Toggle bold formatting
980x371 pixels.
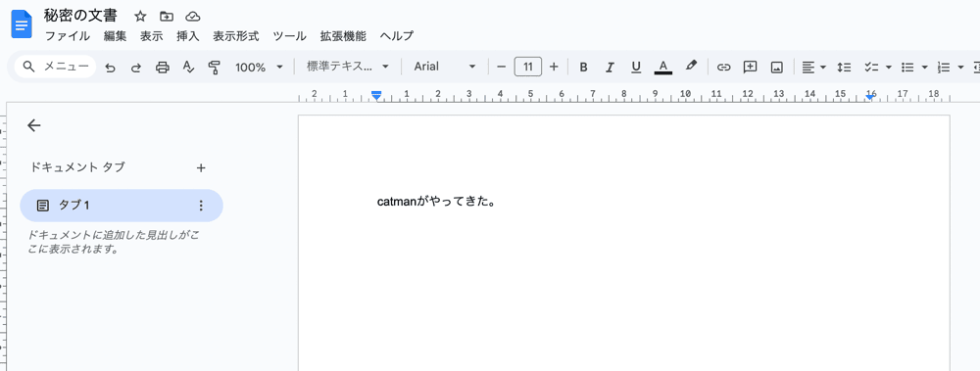[583, 67]
